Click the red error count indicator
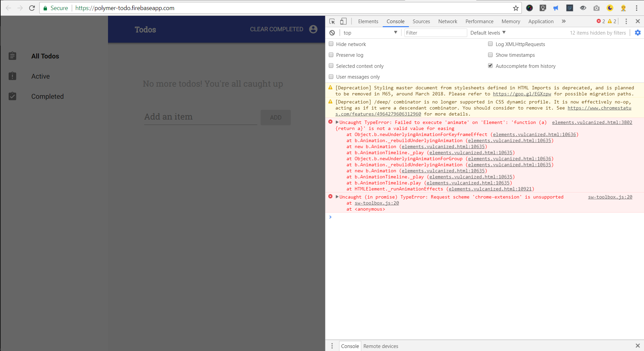The height and width of the screenshot is (351, 644). point(601,21)
